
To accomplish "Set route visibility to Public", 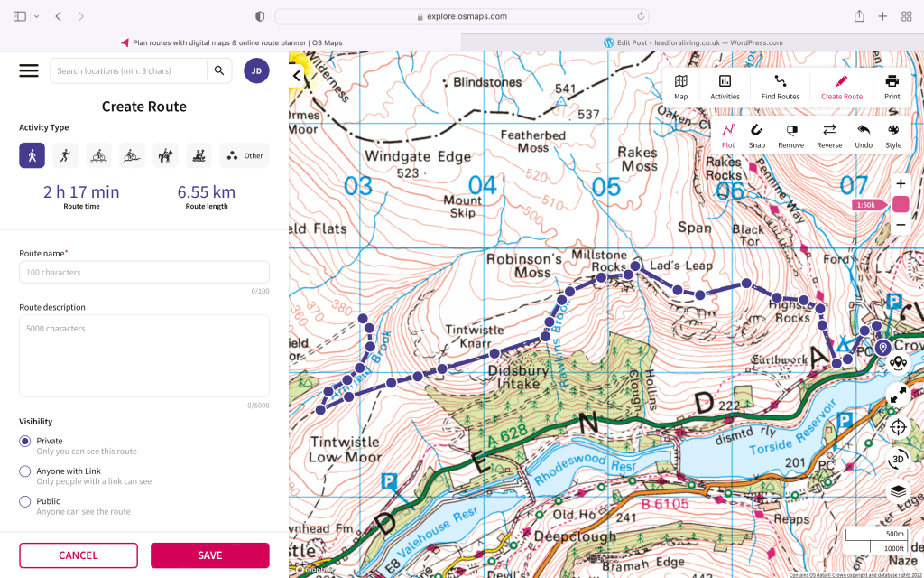I will (x=25, y=501).
